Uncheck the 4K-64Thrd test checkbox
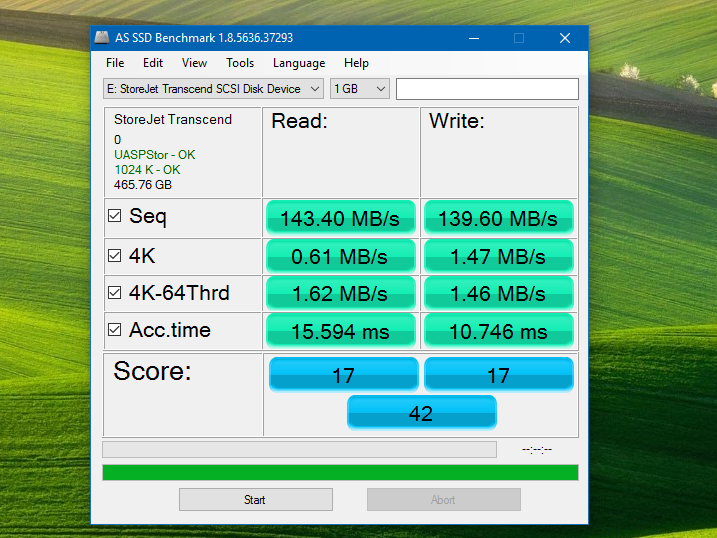The image size is (717, 538). coord(114,293)
